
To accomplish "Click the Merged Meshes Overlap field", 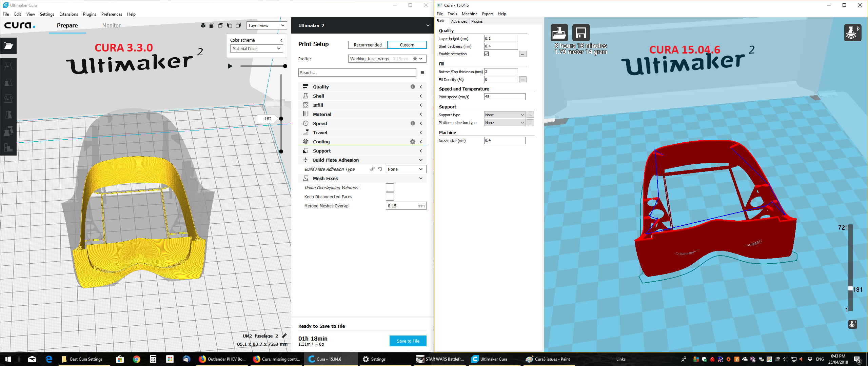I will click(x=406, y=206).
